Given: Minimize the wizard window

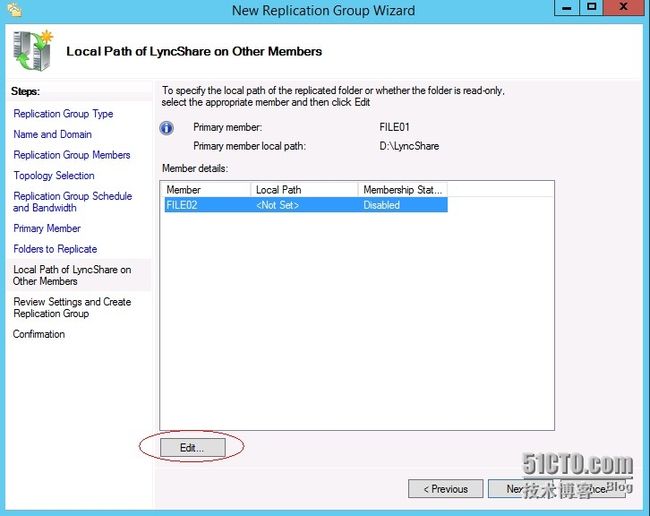Looking at the screenshot, I should 567,8.
